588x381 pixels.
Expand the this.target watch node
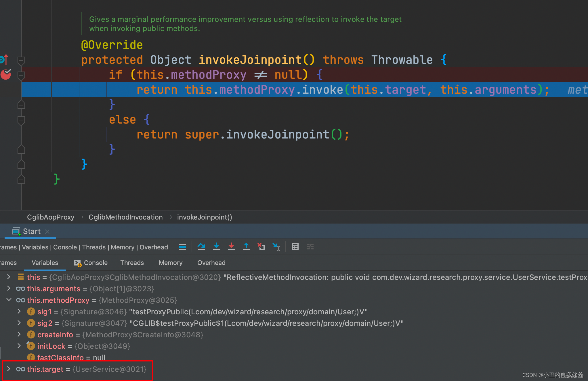point(9,369)
